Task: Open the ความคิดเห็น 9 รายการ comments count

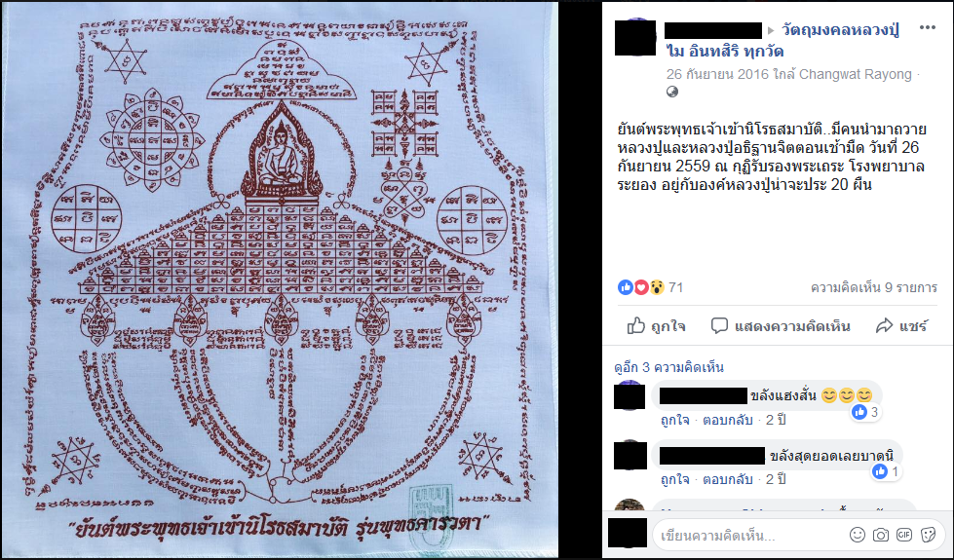Action: [x=874, y=287]
